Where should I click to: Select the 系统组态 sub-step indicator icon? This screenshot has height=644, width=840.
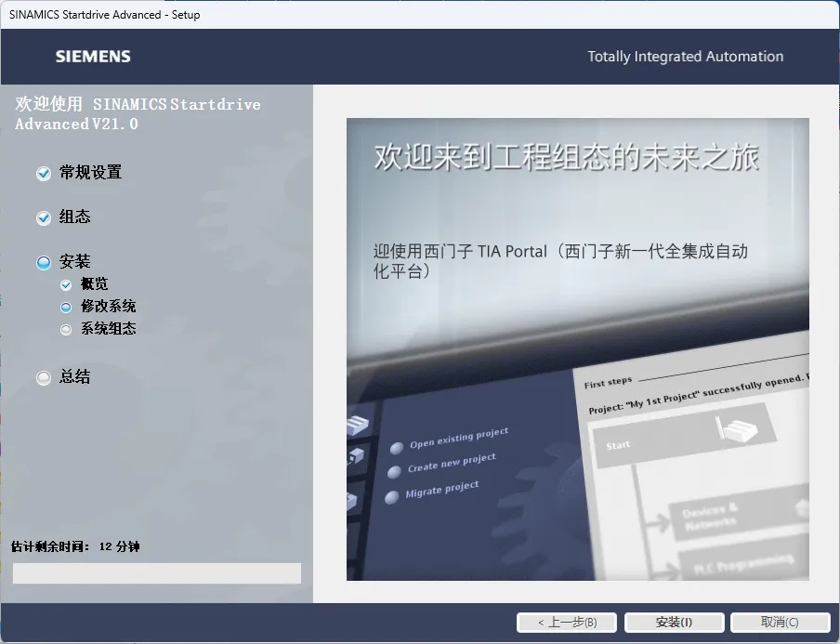point(66,330)
